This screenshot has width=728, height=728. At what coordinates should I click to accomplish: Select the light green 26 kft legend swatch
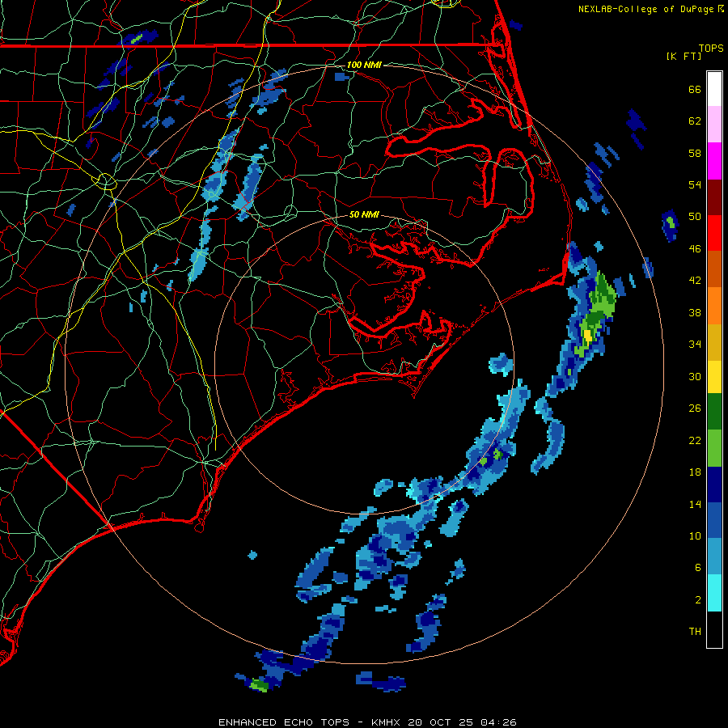714,448
